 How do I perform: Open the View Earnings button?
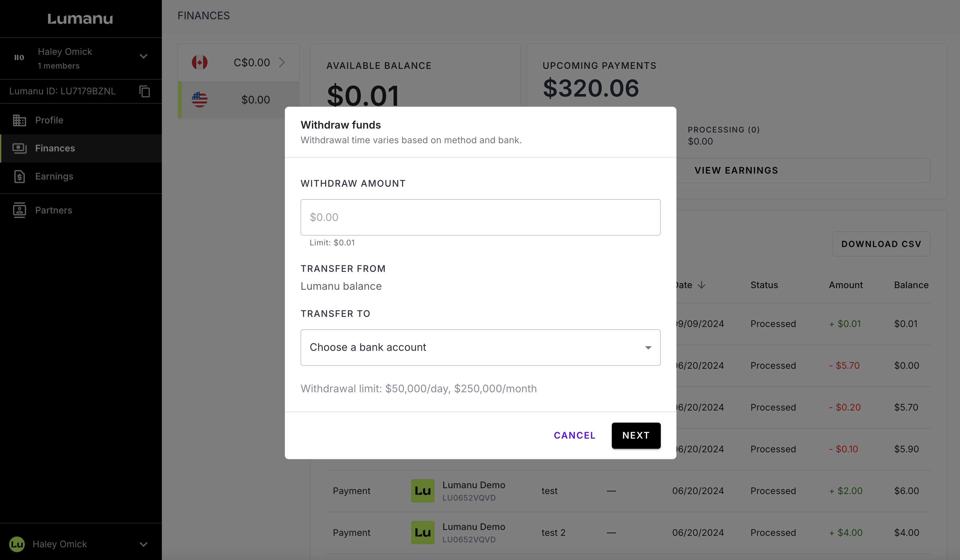pos(736,171)
